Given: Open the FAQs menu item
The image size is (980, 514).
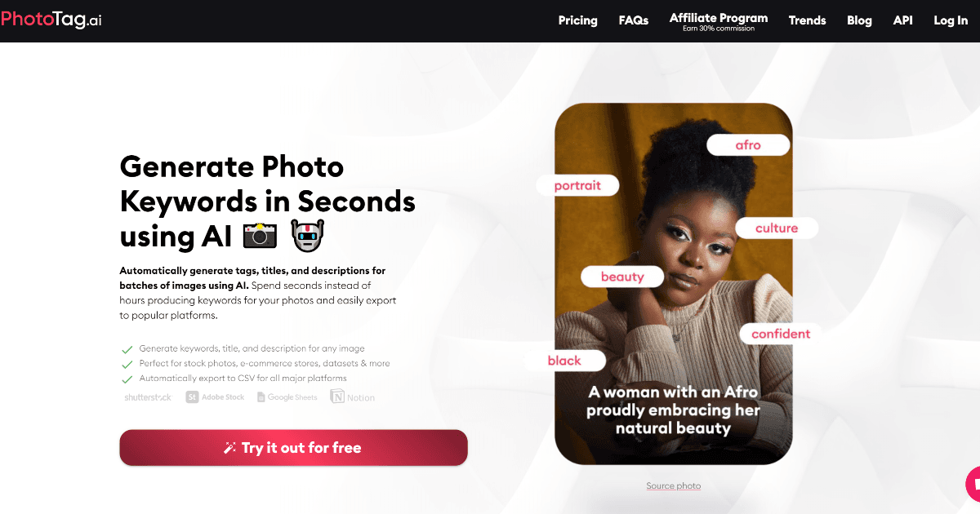Looking at the screenshot, I should (634, 20).
